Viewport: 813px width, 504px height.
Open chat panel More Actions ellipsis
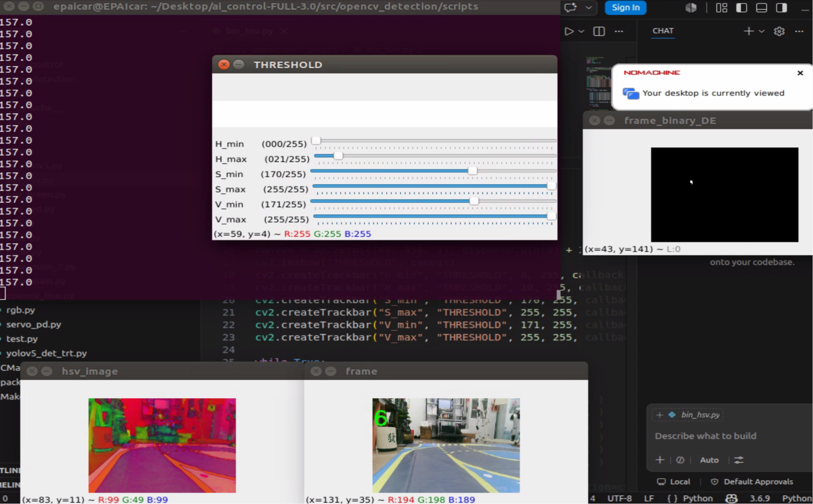click(799, 31)
